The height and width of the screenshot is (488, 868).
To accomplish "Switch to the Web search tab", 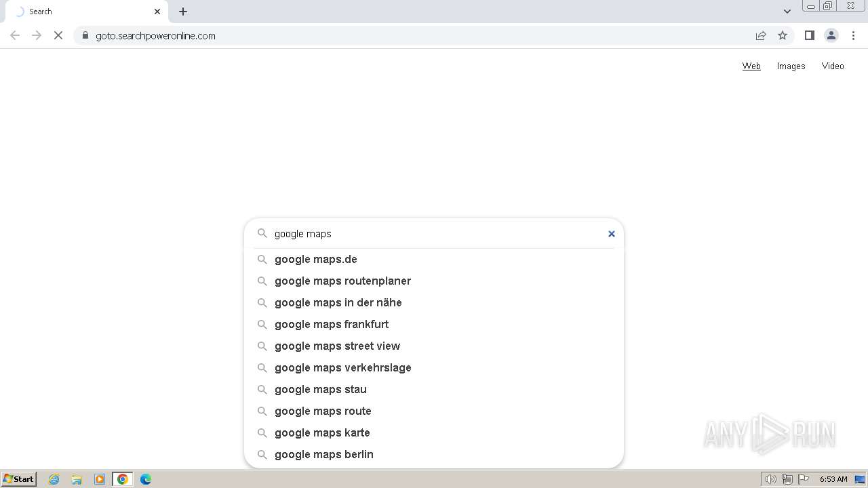I will (x=751, y=66).
